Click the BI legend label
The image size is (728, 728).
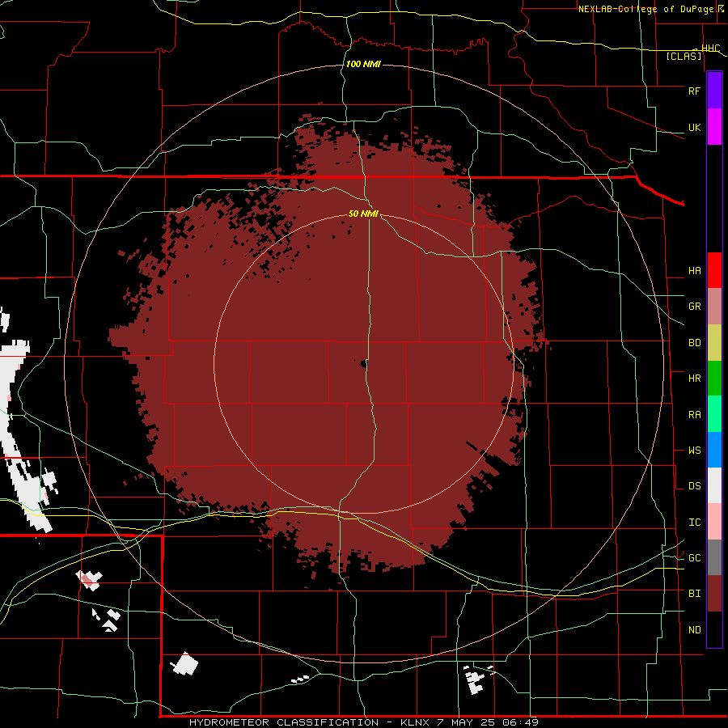click(694, 594)
